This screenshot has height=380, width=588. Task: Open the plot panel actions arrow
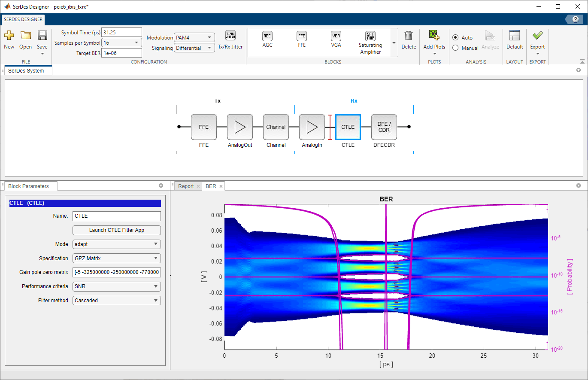pyautogui.click(x=578, y=186)
